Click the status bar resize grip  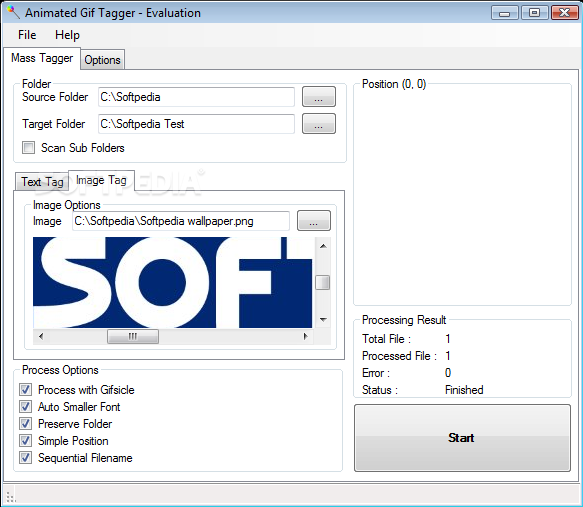click(x=10, y=497)
